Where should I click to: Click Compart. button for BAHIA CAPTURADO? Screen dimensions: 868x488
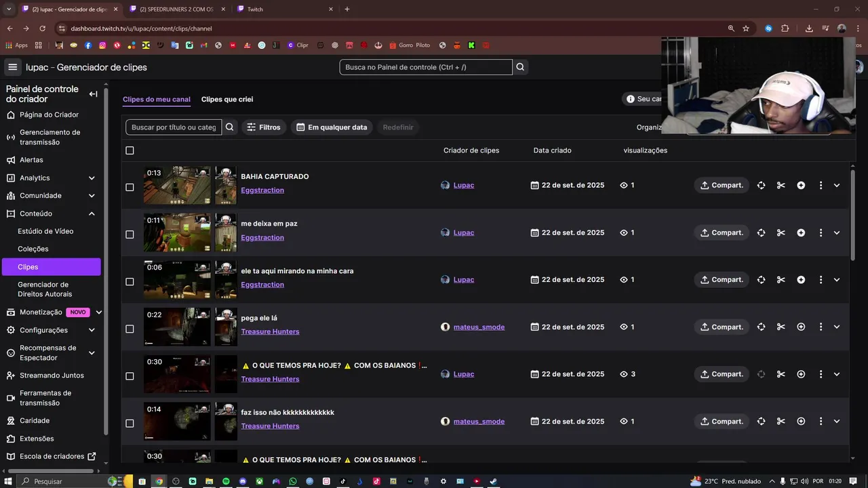722,185
